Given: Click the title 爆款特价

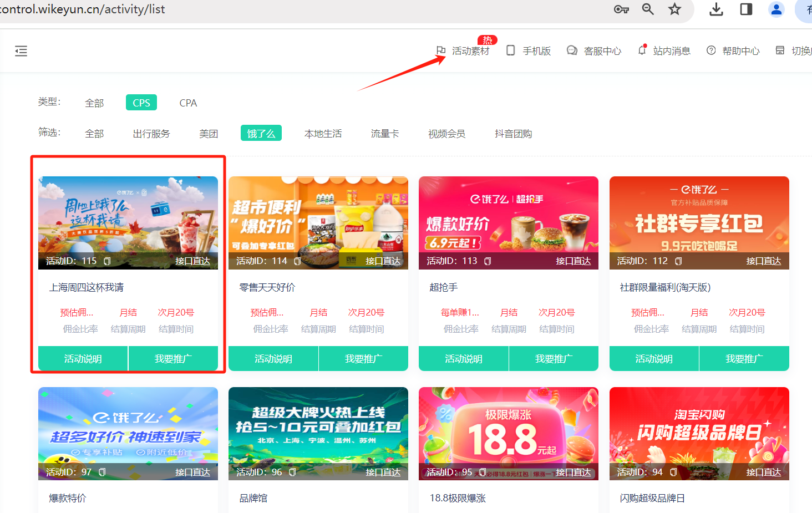Looking at the screenshot, I should (68, 498).
